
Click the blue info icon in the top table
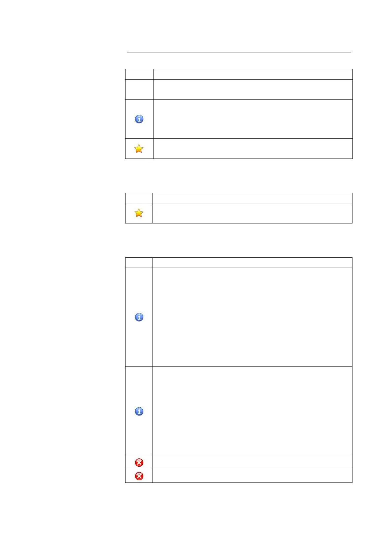[x=139, y=119]
